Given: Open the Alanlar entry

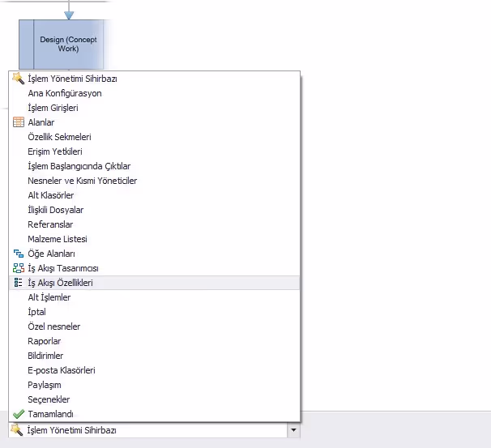Looking at the screenshot, I should (155, 122).
